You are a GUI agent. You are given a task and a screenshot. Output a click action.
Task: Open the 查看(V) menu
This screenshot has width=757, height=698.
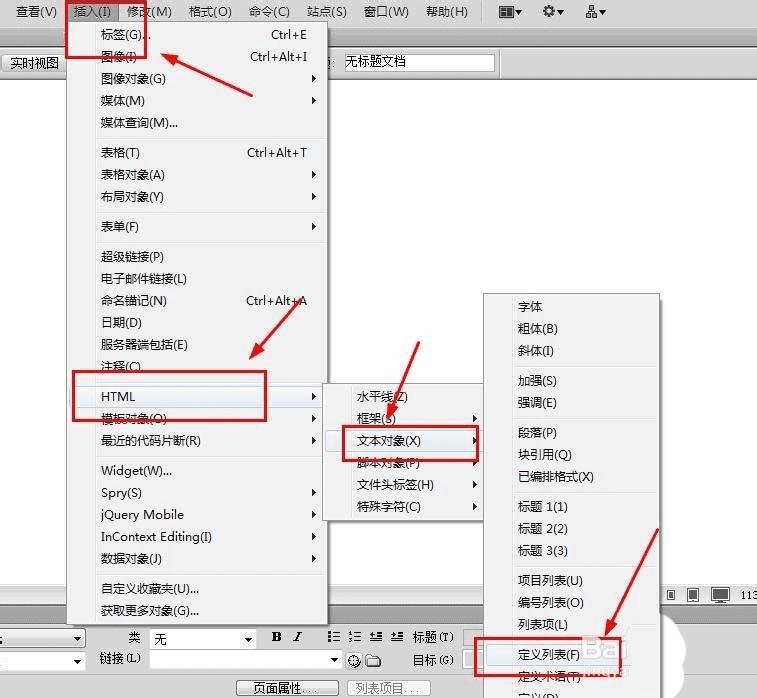tap(36, 12)
